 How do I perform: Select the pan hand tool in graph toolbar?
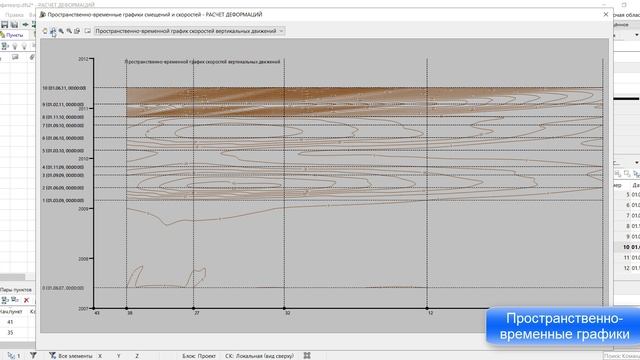click(53, 31)
